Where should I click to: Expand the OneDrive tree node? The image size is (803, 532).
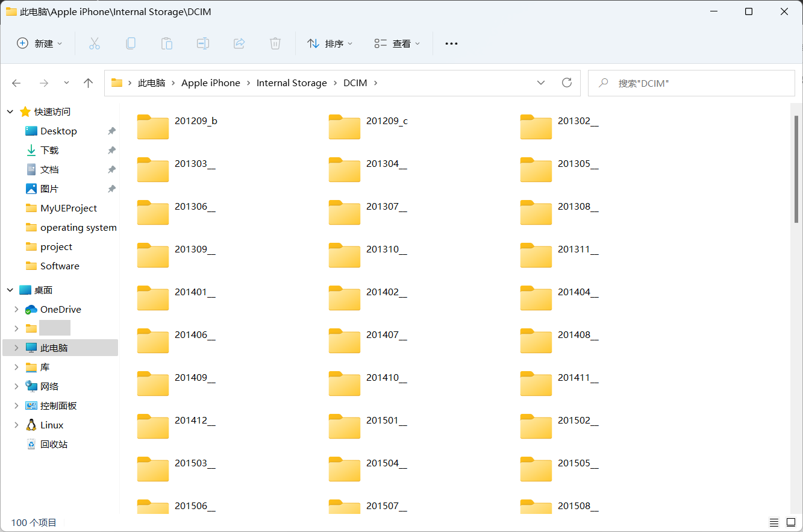[x=16, y=310]
